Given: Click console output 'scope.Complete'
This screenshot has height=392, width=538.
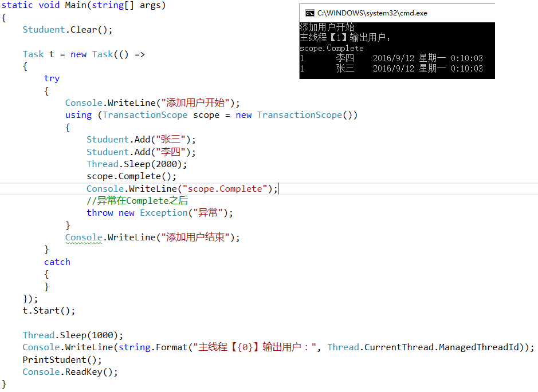Looking at the screenshot, I should (331, 48).
